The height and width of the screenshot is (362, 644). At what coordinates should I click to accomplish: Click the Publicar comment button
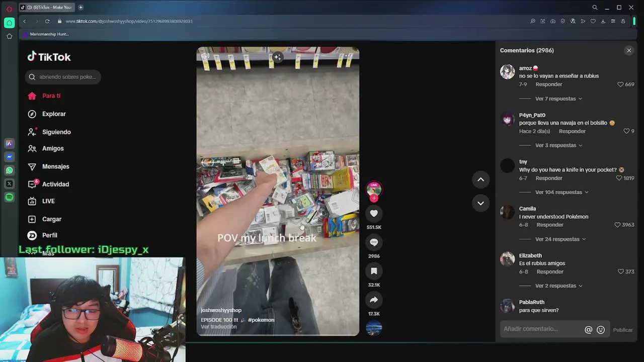pos(623,330)
